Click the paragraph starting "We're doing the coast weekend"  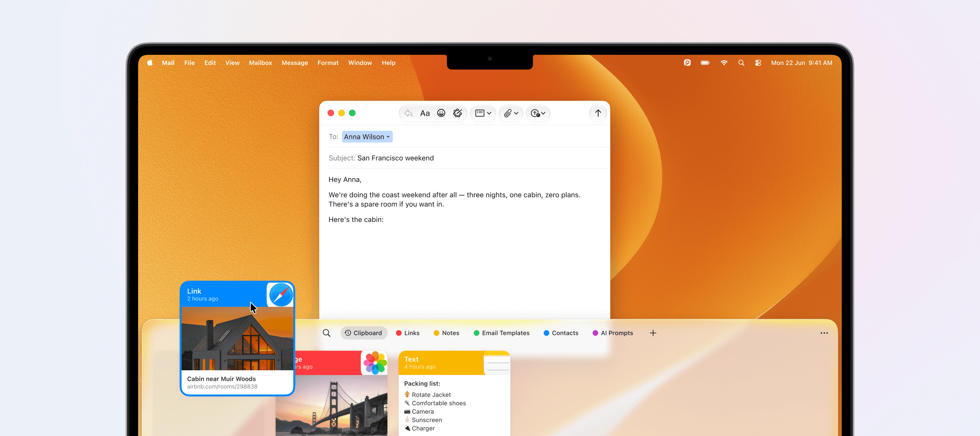(x=455, y=200)
